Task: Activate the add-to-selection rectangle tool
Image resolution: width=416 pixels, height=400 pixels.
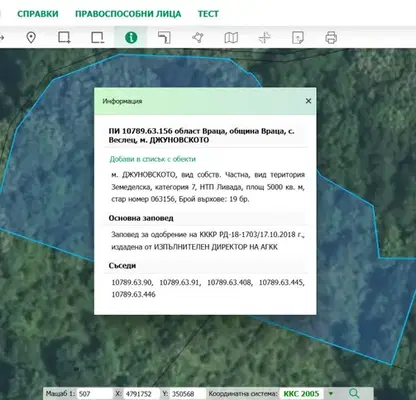Action: coord(64,37)
